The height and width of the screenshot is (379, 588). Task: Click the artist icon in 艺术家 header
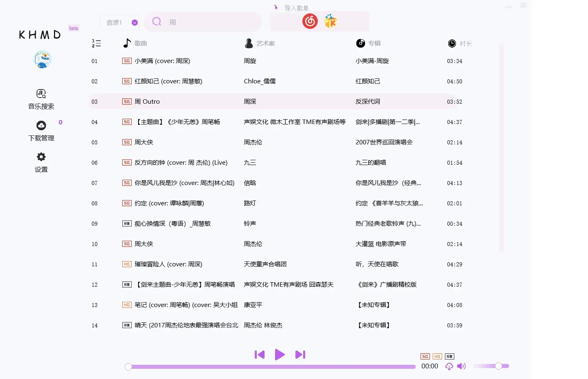(x=248, y=43)
